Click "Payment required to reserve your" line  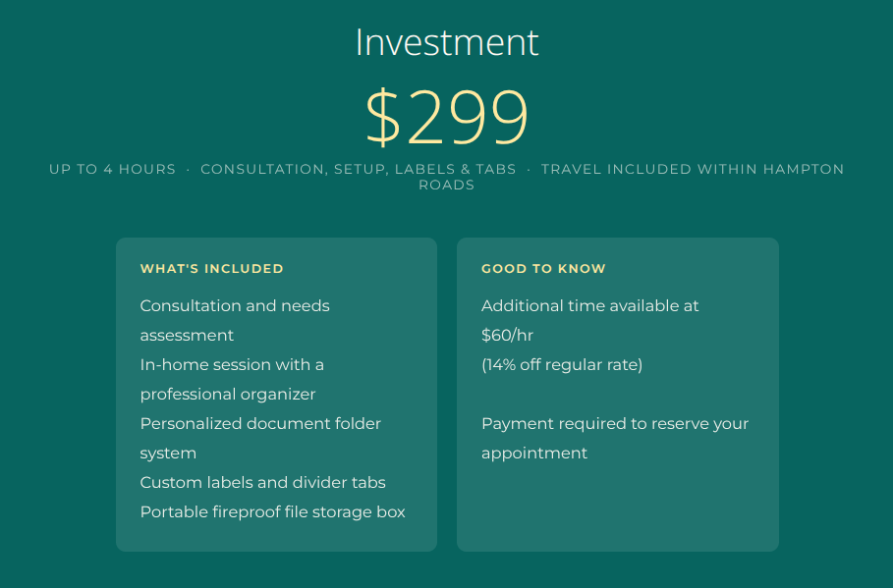(614, 424)
